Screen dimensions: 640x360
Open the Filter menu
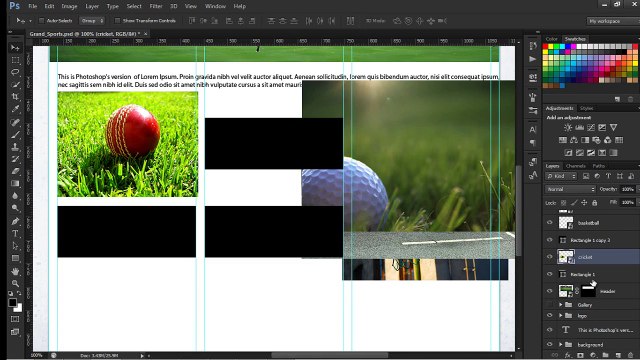click(156, 6)
